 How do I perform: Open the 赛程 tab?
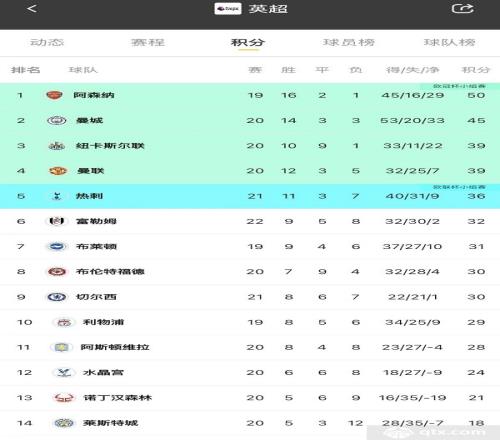pos(148,42)
